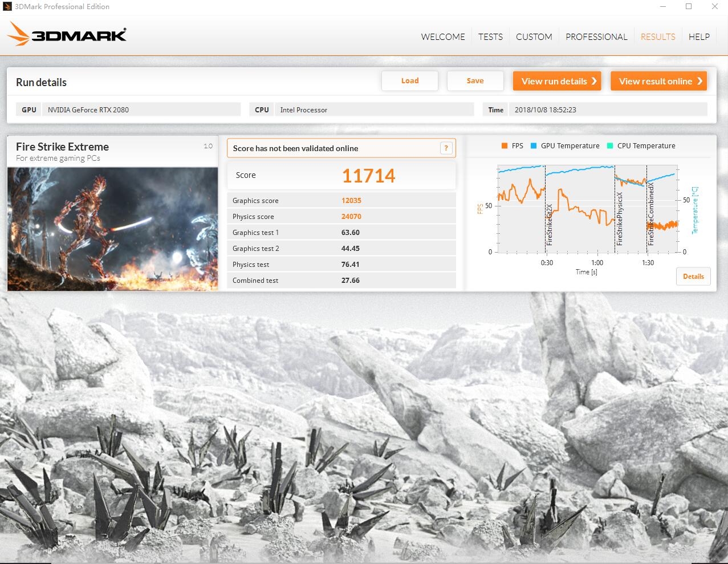728x564 pixels.
Task: Click the blue GPU Temperature legend square
Action: [534, 146]
